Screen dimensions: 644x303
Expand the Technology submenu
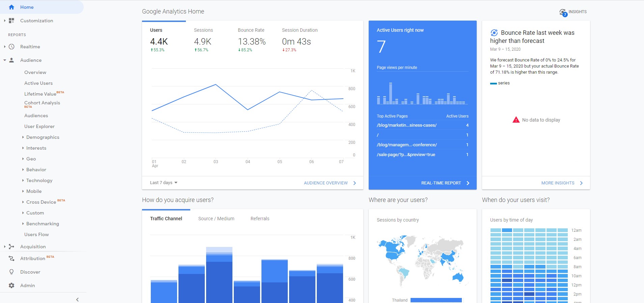tap(23, 180)
